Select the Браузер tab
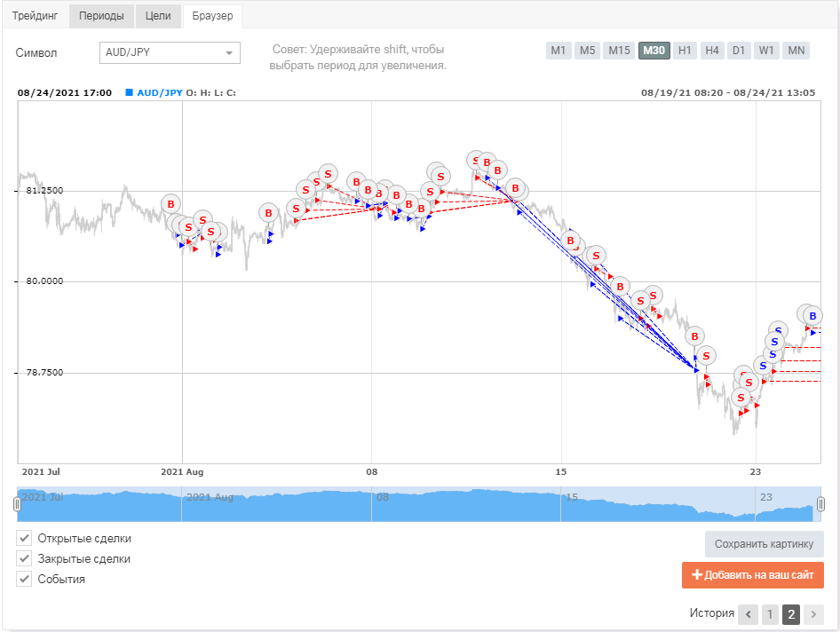The width and height of the screenshot is (840, 632). (x=212, y=16)
